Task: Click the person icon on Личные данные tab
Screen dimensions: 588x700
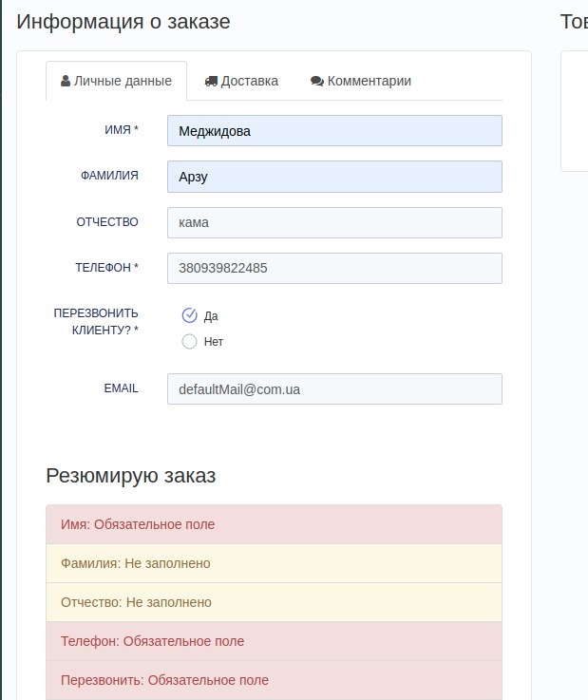Action: [66, 81]
